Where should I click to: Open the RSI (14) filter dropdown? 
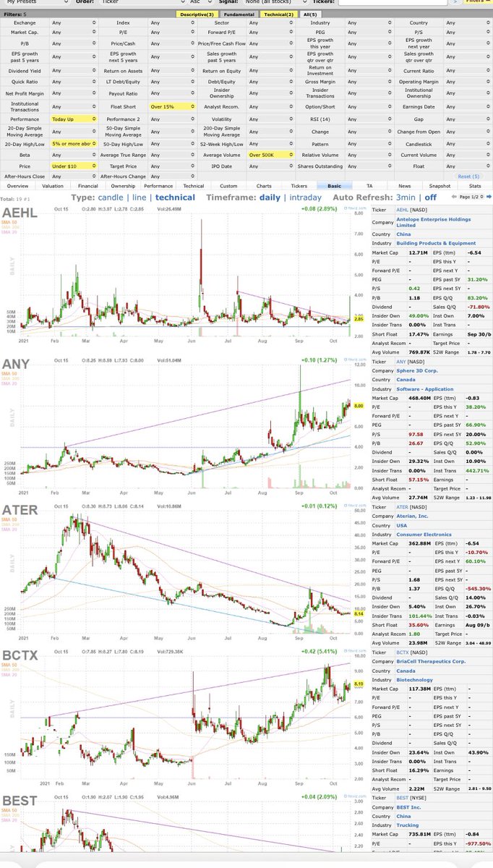[x=369, y=119]
